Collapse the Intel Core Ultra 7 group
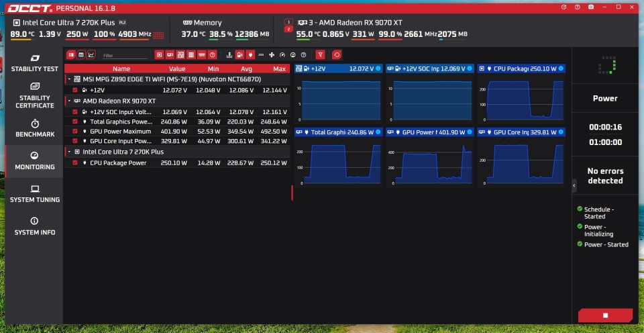The image size is (644, 333). 69,152
